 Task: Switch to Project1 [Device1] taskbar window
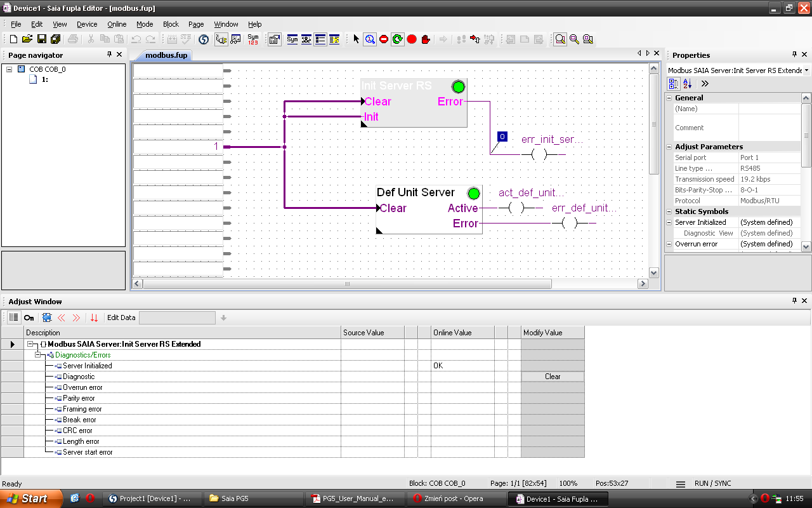pos(153,498)
